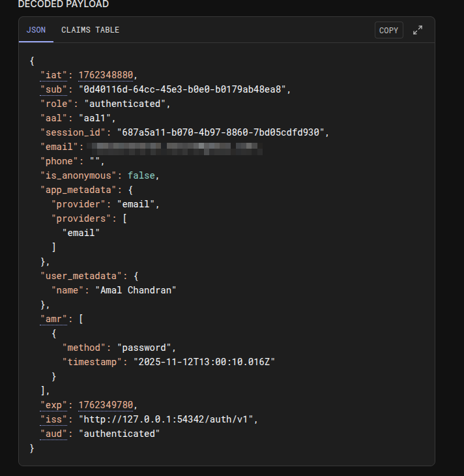The height and width of the screenshot is (476, 464).
Task: Click the "DECODED PAYLOAD" heading
Action: click(x=63, y=5)
